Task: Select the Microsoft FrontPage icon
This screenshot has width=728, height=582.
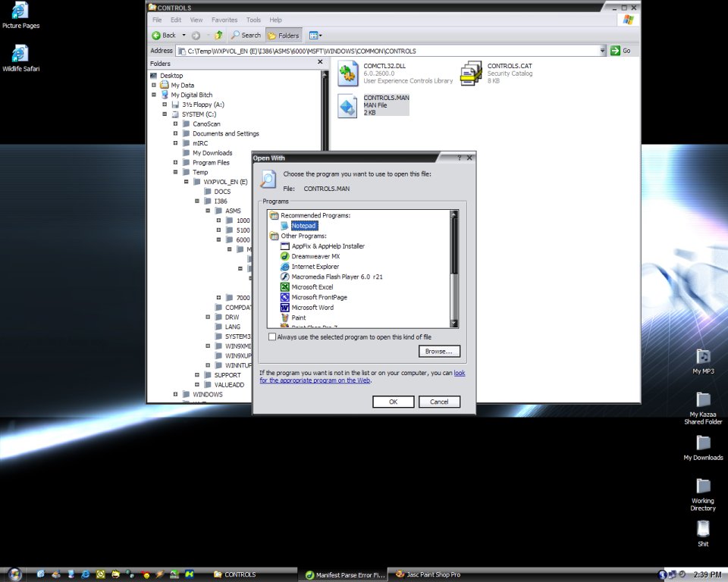Action: click(x=284, y=297)
